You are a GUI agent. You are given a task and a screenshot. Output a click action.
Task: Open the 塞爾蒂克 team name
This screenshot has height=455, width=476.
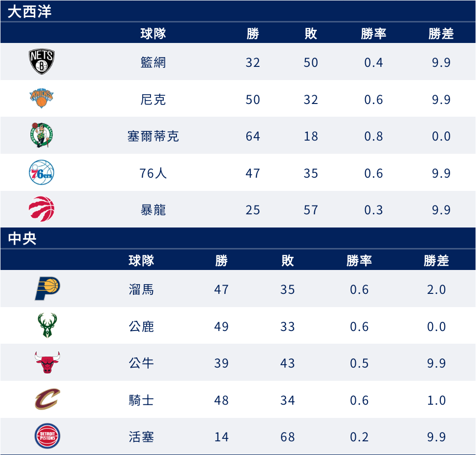153,136
